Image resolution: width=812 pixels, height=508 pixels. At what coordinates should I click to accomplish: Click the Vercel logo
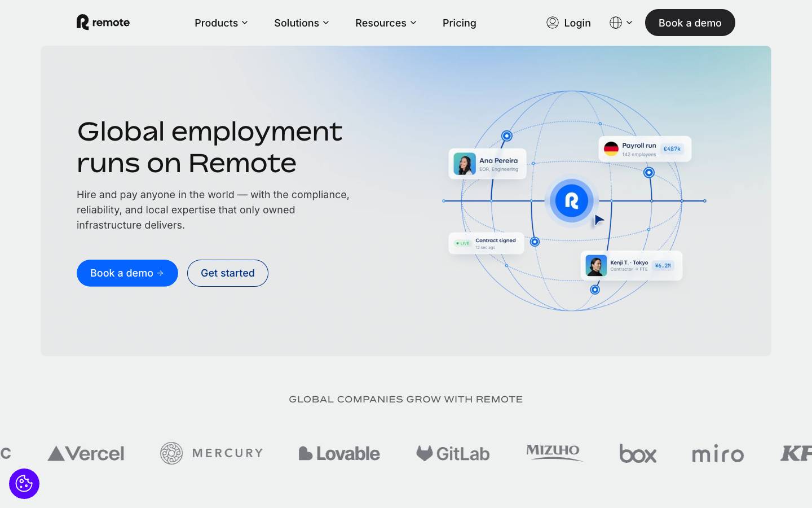pyautogui.click(x=86, y=453)
